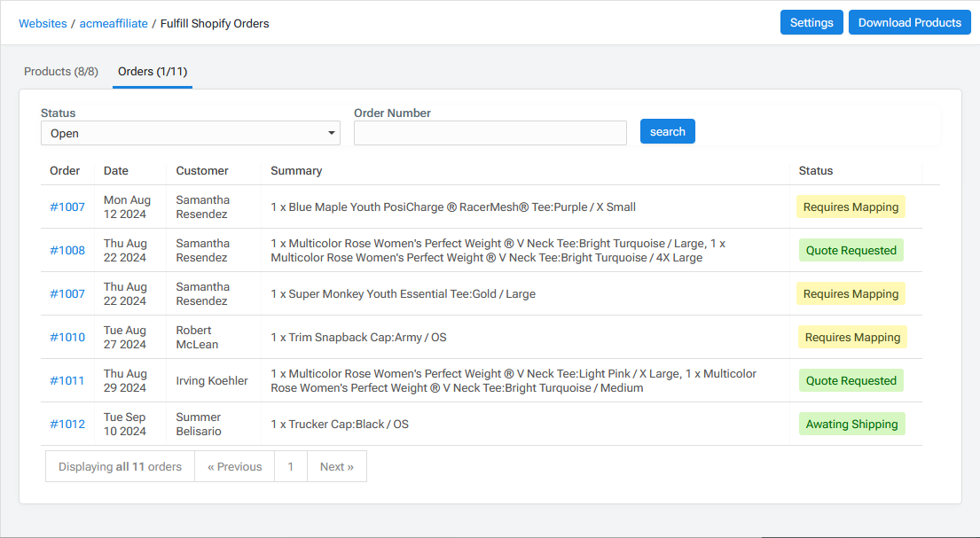Viewport: 980px width, 538px height.
Task: Click the Awating Shipping status badge
Action: pos(851,425)
